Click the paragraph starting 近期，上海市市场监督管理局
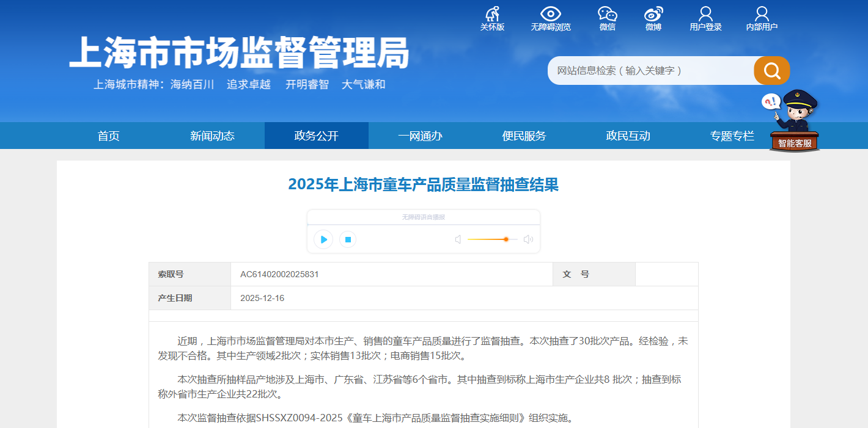The width and height of the screenshot is (868, 428). tap(423, 348)
